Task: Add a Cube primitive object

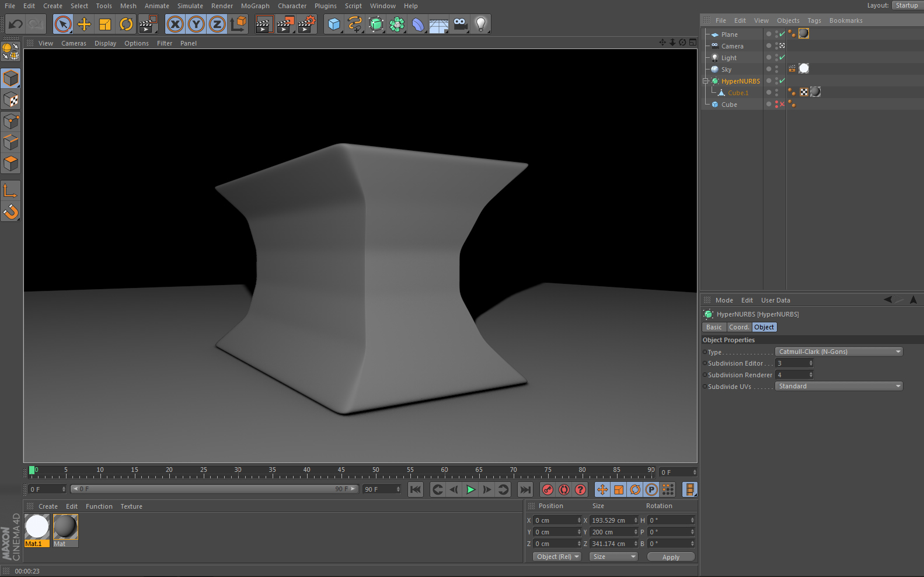Action: coord(334,25)
